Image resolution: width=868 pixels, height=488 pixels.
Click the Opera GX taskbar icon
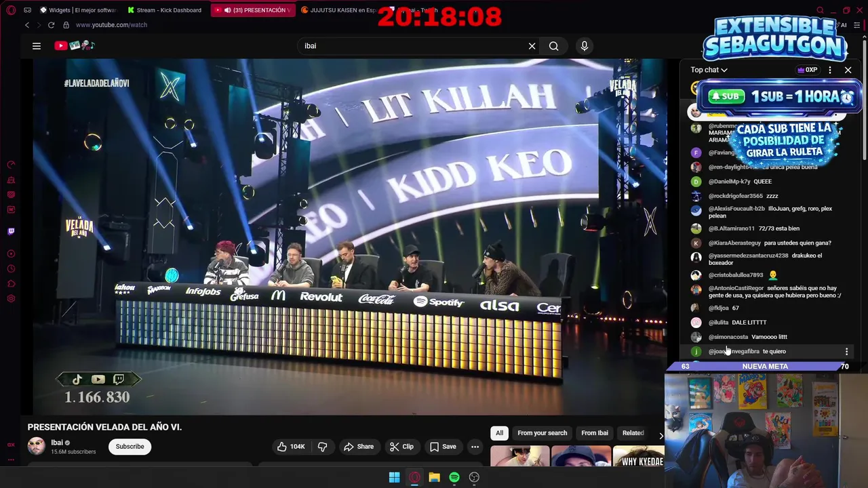pyautogui.click(x=414, y=477)
